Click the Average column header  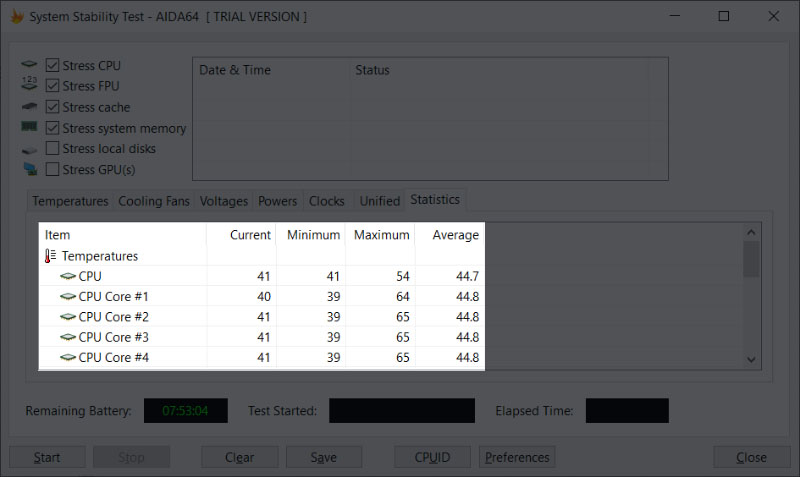click(x=449, y=235)
